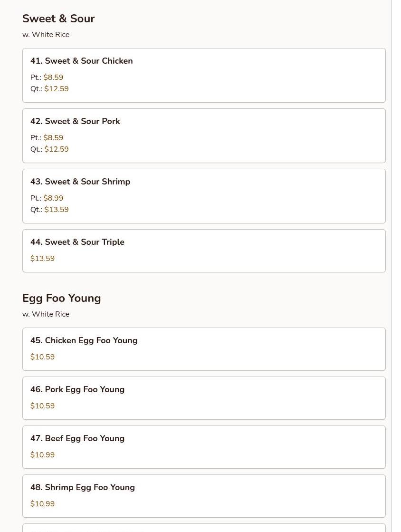The height and width of the screenshot is (532, 401).
Task: Select the quart price of Sweet & Sour Chicken
Action: pos(57,89)
